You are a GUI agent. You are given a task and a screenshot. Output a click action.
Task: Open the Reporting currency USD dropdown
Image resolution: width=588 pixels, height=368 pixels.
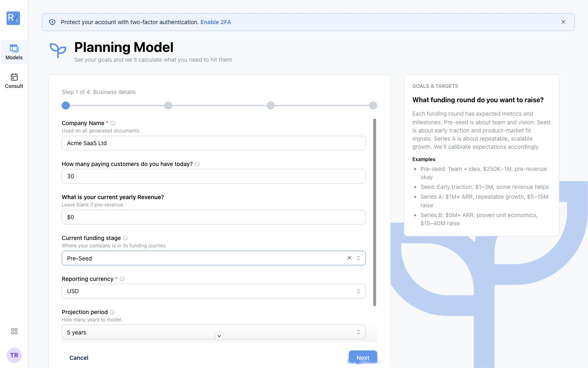(x=214, y=291)
